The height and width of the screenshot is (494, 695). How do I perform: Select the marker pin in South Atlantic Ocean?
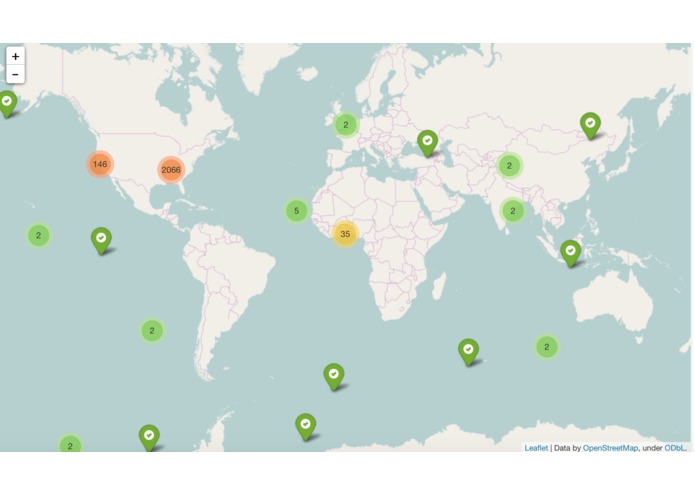point(334,377)
